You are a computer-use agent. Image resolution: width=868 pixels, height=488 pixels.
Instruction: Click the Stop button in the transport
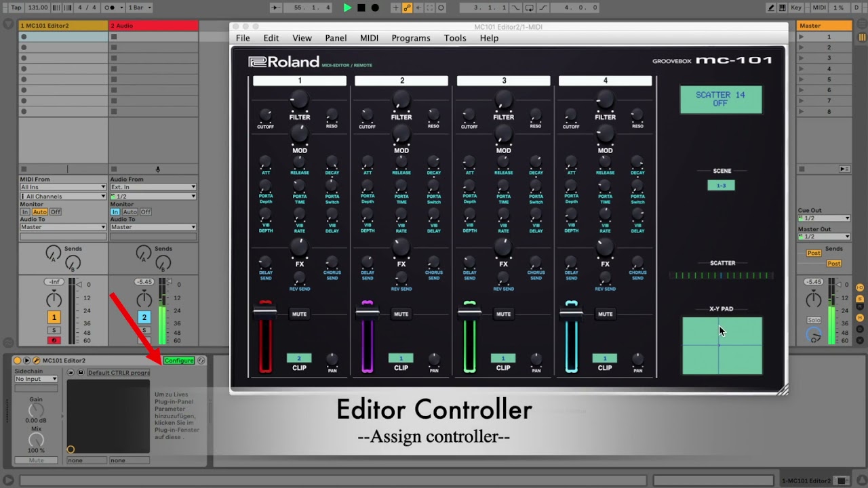tap(361, 7)
